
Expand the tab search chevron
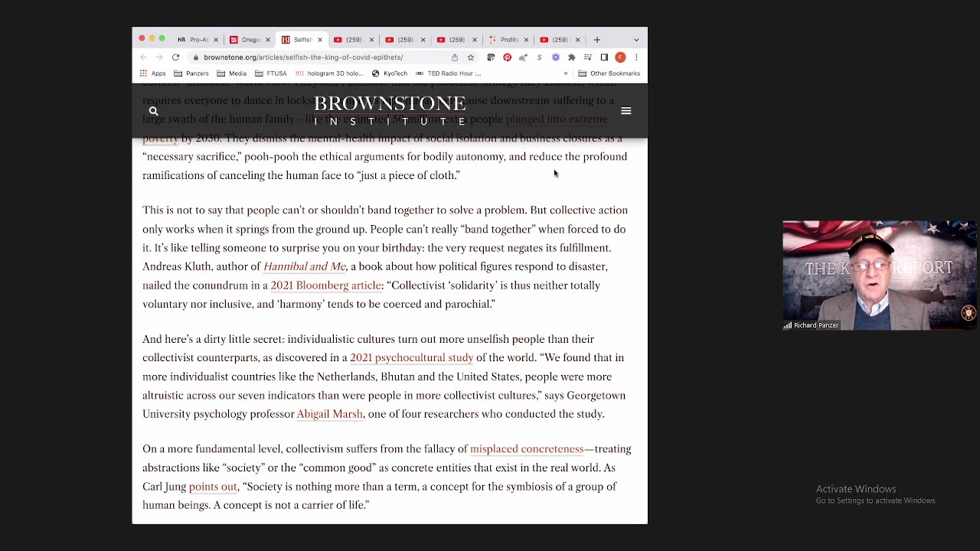636,40
